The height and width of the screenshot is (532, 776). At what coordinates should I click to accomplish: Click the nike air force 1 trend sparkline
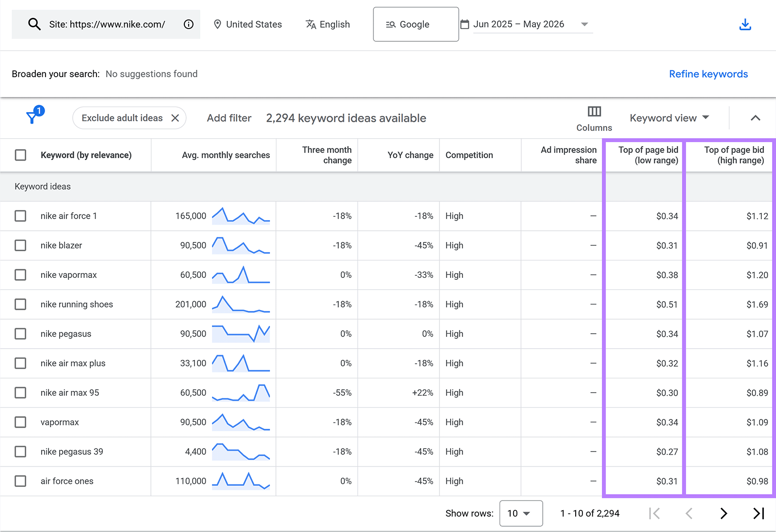[x=241, y=216]
